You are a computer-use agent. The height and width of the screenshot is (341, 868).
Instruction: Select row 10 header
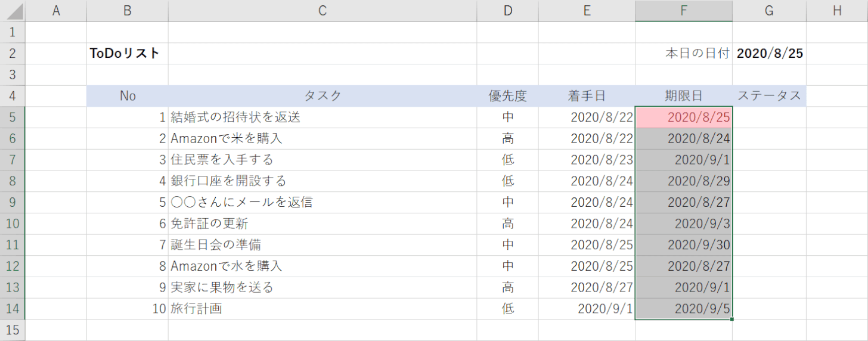pos(13,224)
